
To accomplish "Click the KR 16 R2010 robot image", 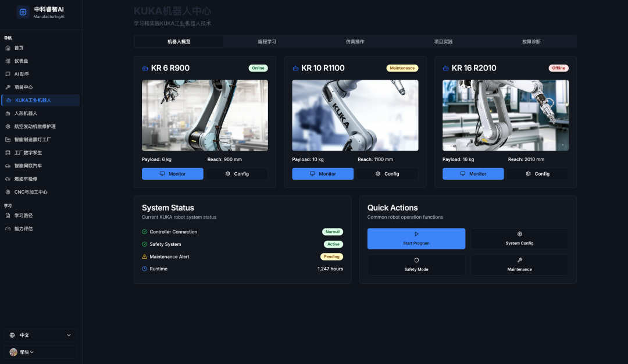I will click(x=505, y=115).
